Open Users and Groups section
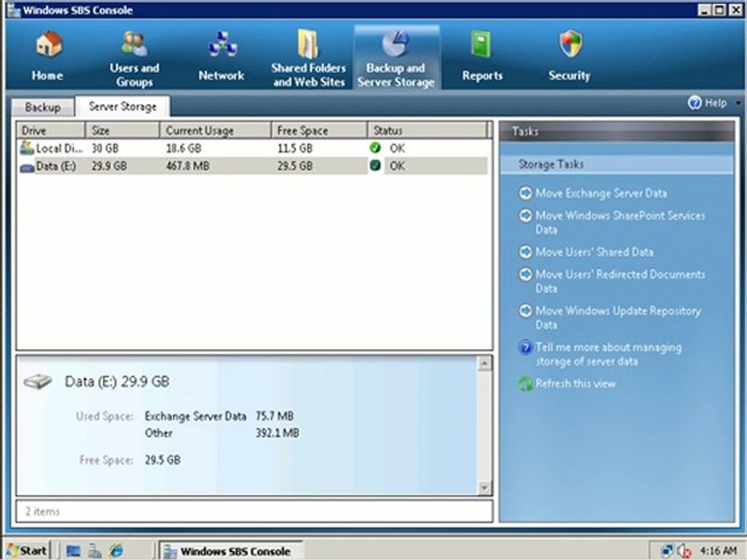The image size is (747, 560). click(135, 58)
